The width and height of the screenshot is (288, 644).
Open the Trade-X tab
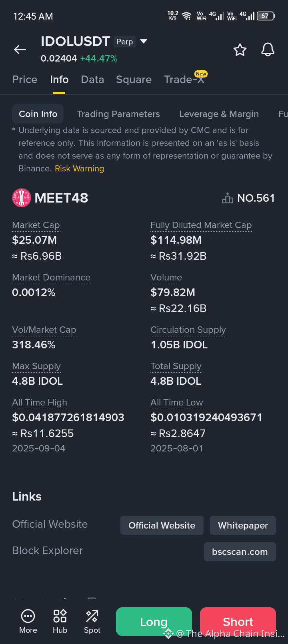point(184,80)
